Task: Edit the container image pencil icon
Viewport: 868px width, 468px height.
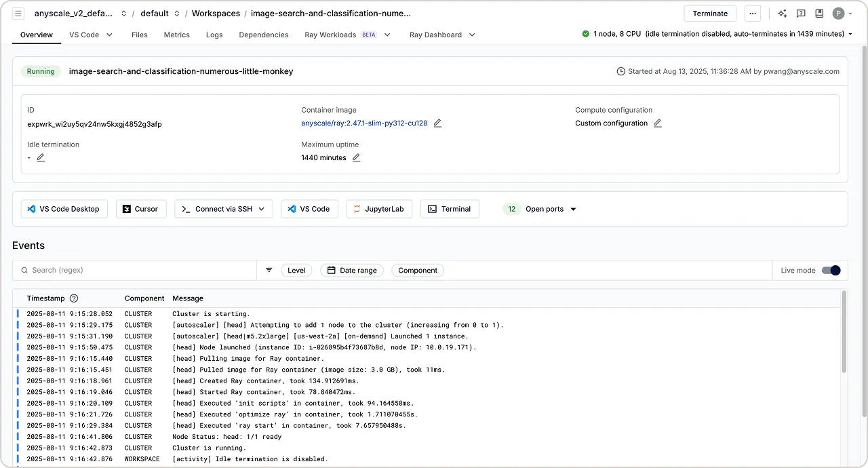Action: tap(437, 123)
